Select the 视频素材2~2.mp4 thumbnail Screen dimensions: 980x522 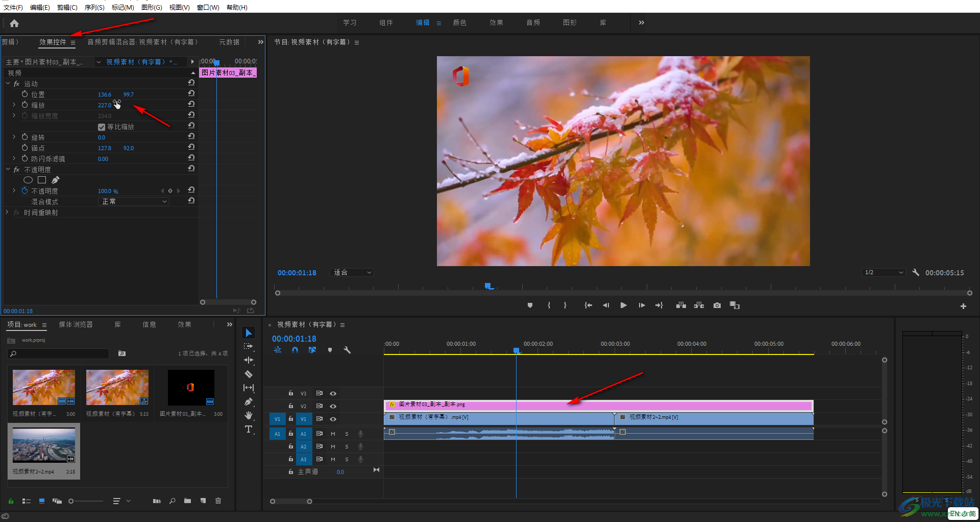[x=44, y=445]
